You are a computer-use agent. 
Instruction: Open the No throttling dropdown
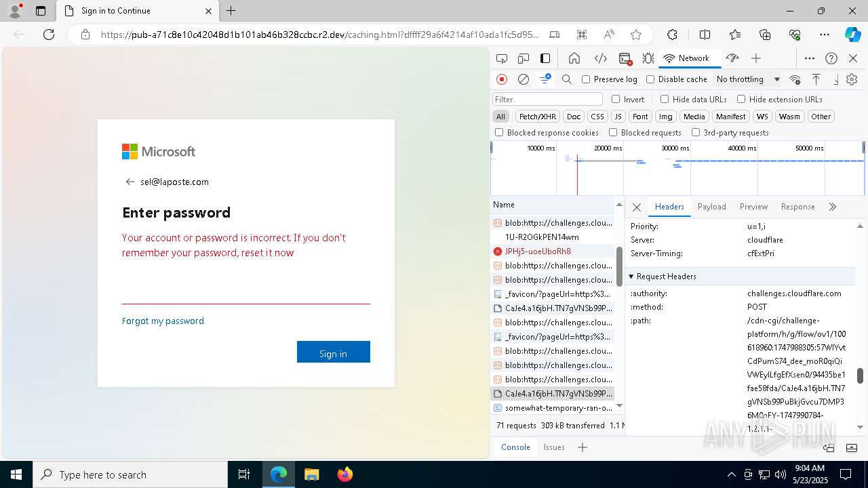[x=748, y=79]
